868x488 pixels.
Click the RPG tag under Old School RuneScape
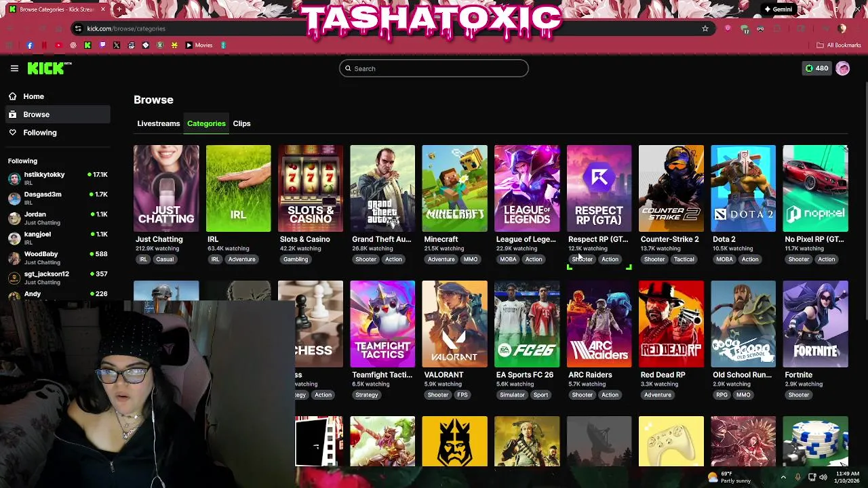[722, 394]
